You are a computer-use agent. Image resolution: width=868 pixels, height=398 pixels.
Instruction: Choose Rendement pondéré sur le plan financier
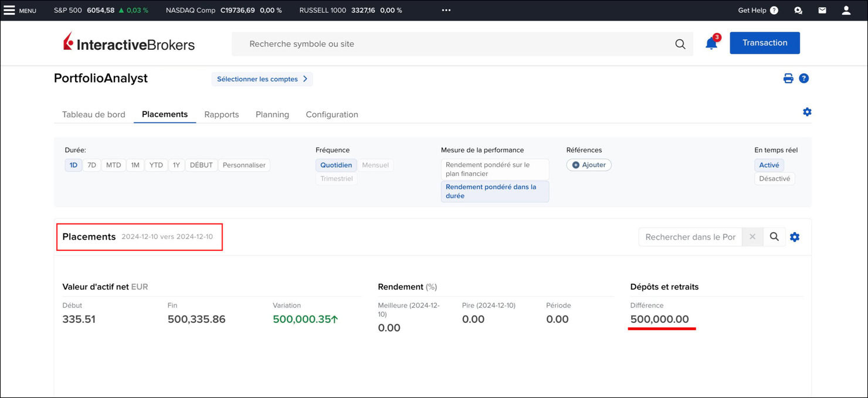(494, 169)
